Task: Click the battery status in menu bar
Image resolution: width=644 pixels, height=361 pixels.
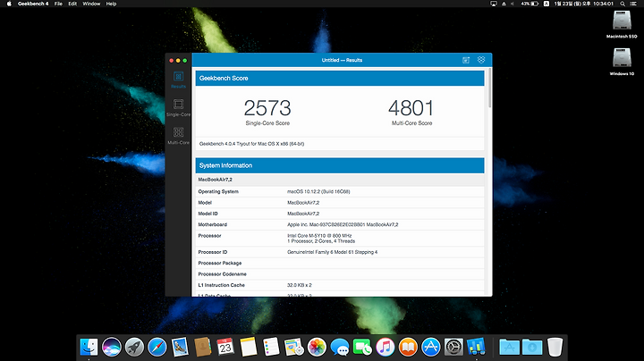Action: tap(530, 4)
